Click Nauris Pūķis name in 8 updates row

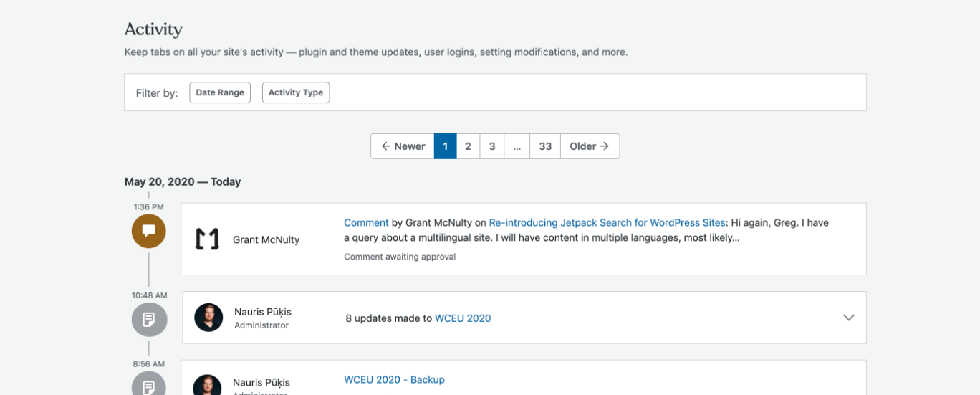(263, 312)
